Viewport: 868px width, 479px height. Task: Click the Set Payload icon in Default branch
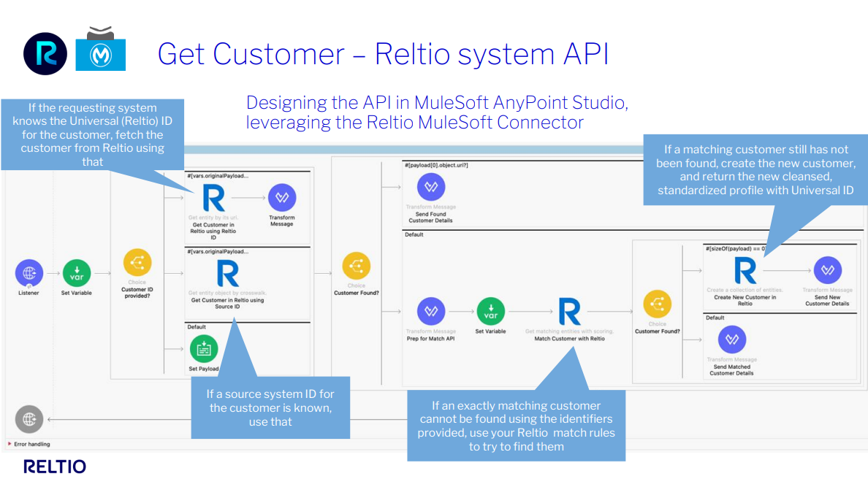click(203, 349)
